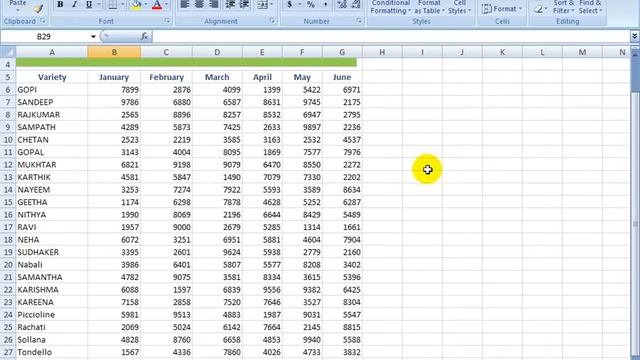This screenshot has width=640, height=360.
Task: Open the Format cells menu
Action: point(502,9)
